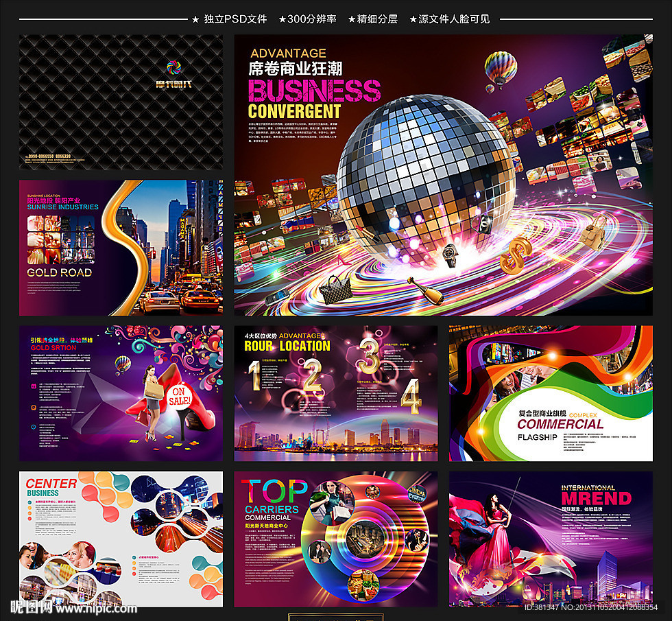Click the header text "独立PSD文件"
672x621 pixels.
(235, 19)
